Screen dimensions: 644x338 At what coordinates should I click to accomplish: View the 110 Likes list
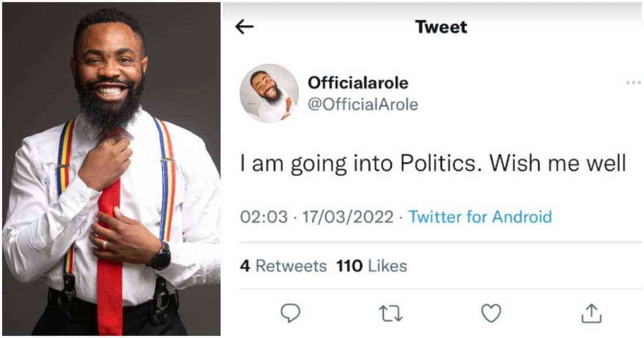(371, 266)
